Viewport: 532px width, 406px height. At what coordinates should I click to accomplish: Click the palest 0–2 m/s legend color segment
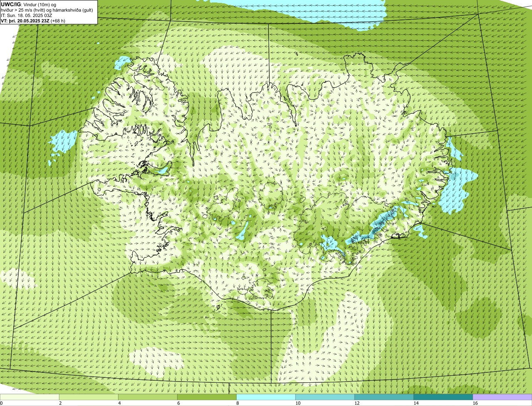(30, 397)
